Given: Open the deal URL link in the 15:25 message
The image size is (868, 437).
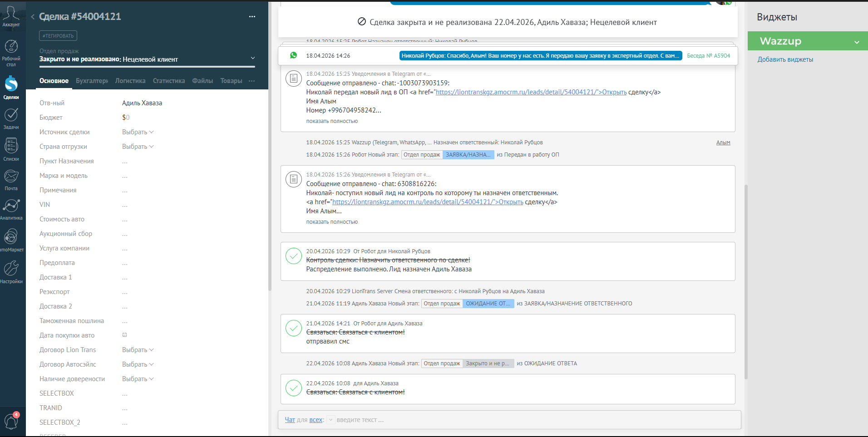Looking at the screenshot, I should click(x=531, y=92).
